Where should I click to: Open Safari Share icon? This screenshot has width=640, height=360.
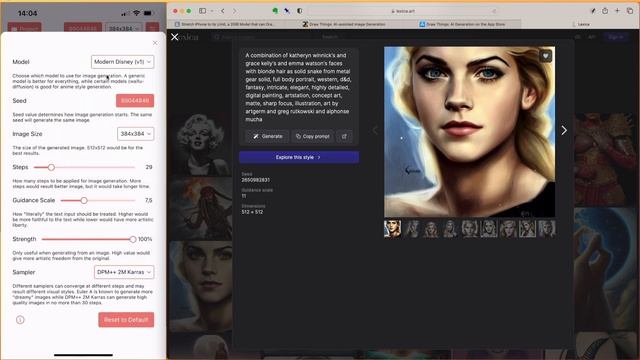[605, 11]
